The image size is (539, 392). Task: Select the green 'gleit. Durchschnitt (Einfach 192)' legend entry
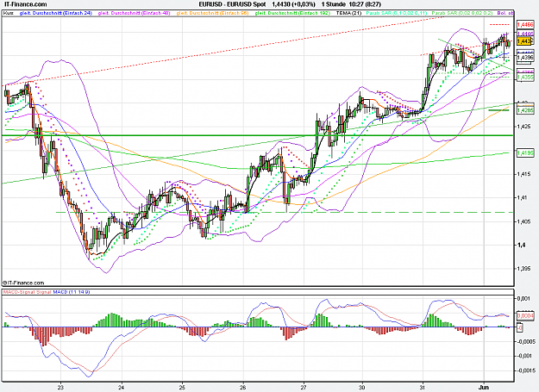pos(292,13)
